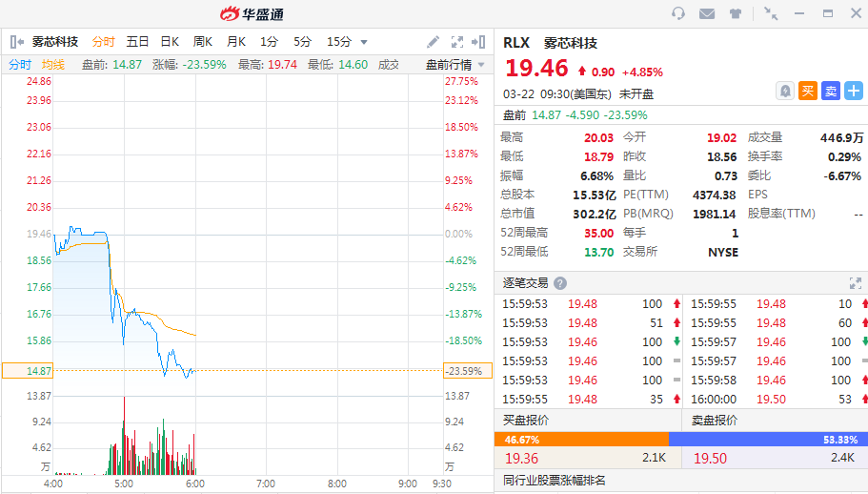
Task: Switch to 5分 chart tab
Action: point(302,42)
